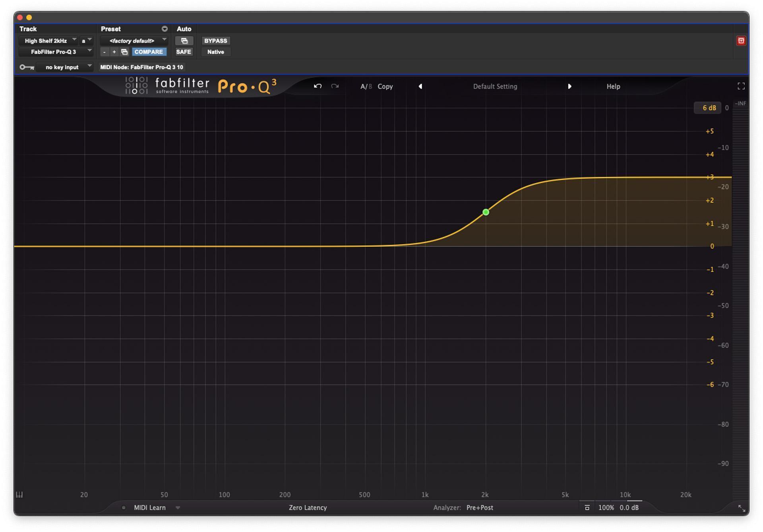
Task: Select the green EQ band node
Action: (x=486, y=212)
